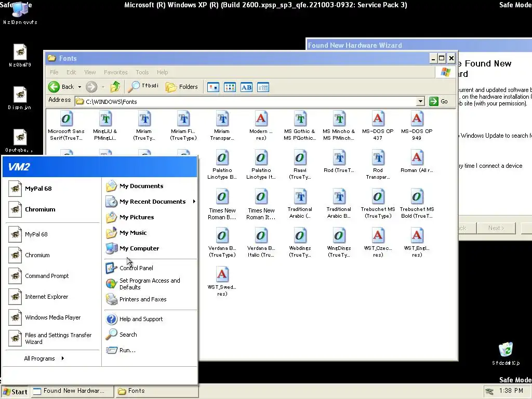Open Printers and Faxes
Image resolution: width=532 pixels, height=399 pixels.
click(x=151, y=299)
